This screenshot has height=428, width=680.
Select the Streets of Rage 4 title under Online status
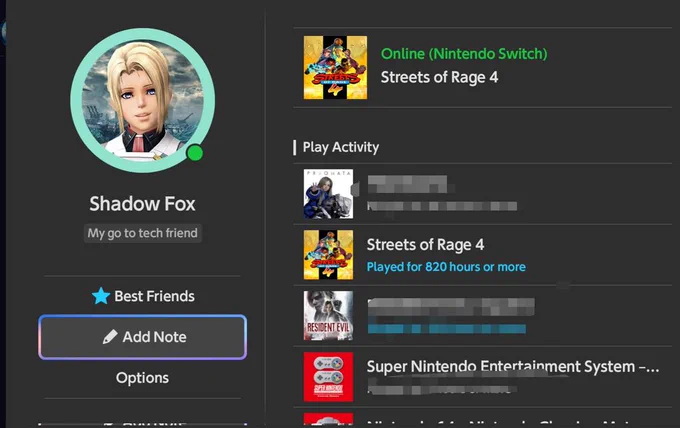[439, 78]
